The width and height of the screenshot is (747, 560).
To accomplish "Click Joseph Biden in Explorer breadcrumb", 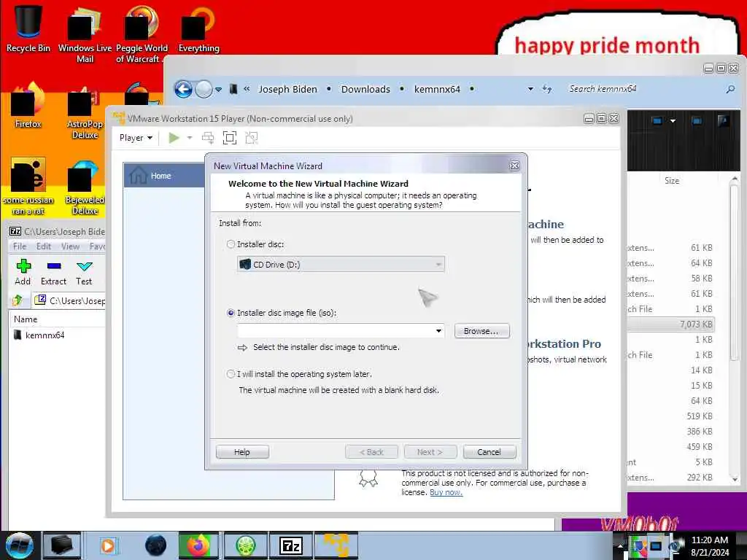I will 287,89.
